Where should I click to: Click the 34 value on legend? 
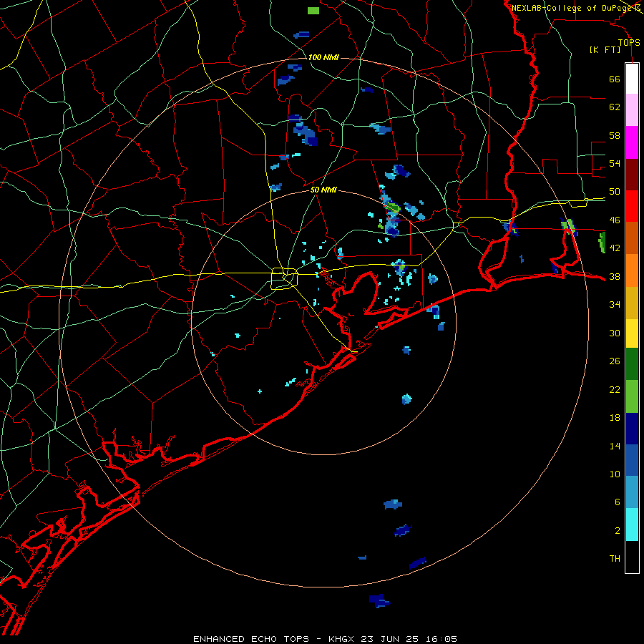(615, 305)
